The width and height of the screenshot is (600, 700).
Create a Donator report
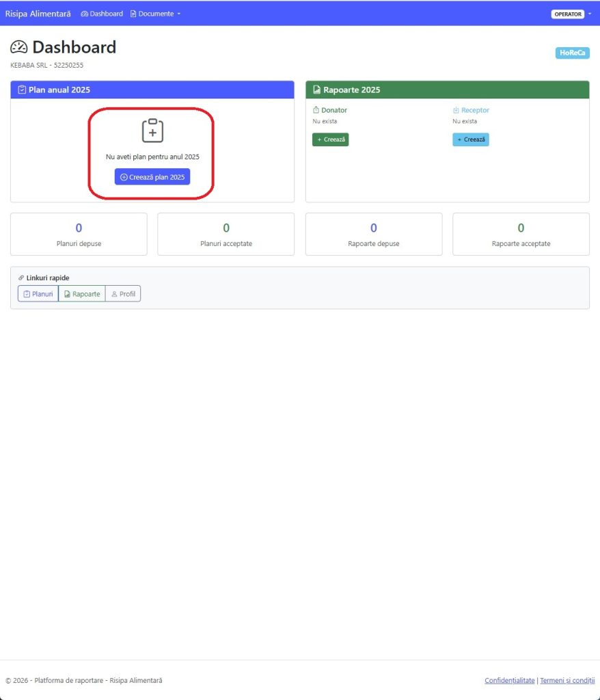click(330, 139)
